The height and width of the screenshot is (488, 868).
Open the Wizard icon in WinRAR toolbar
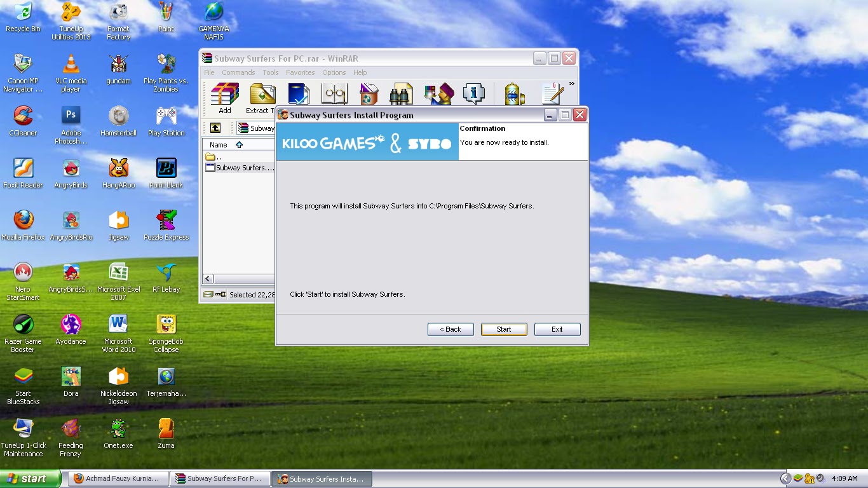[438, 93]
